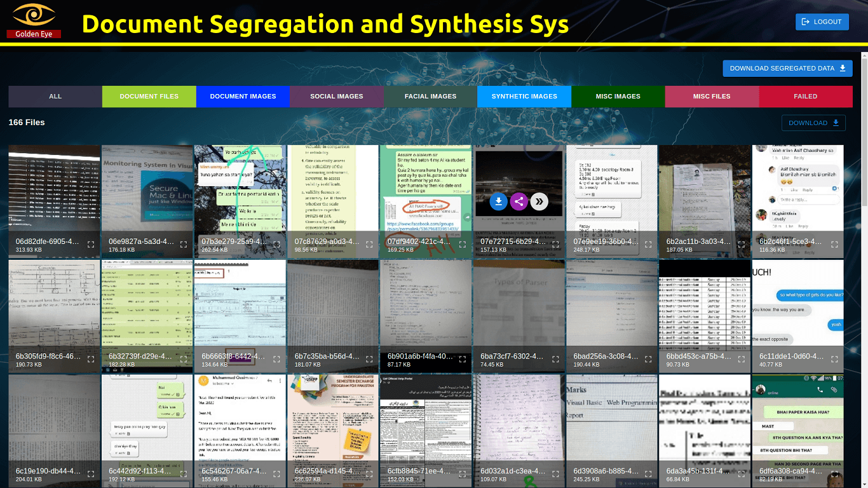The width and height of the screenshot is (868, 488).
Task: Open the Synthetic Images tab
Action: tap(524, 97)
